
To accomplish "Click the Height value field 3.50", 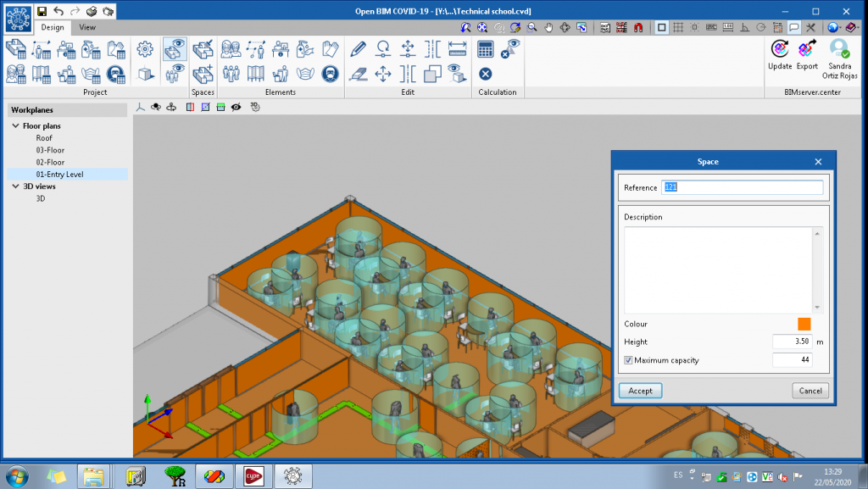I will [793, 342].
